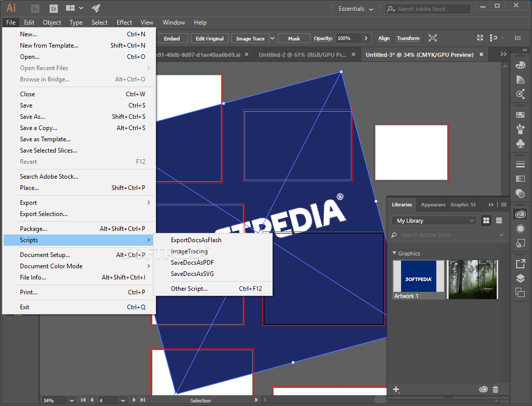Open the Object menu

[52, 23]
